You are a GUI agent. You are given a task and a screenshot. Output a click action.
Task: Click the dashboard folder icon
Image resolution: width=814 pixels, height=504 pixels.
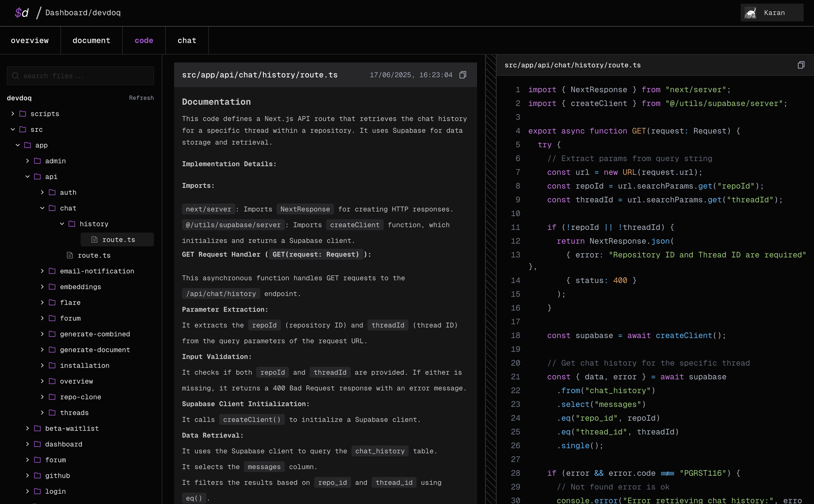pos(37,444)
